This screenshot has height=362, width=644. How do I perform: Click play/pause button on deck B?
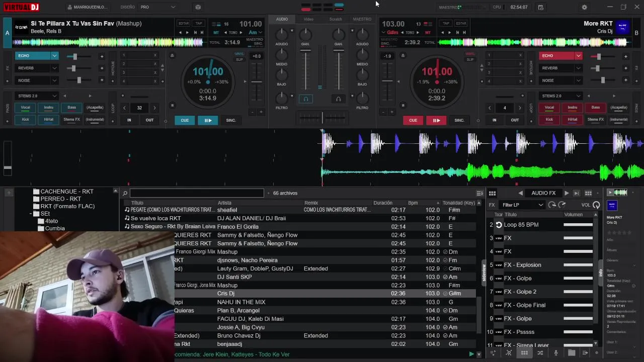tap(436, 120)
